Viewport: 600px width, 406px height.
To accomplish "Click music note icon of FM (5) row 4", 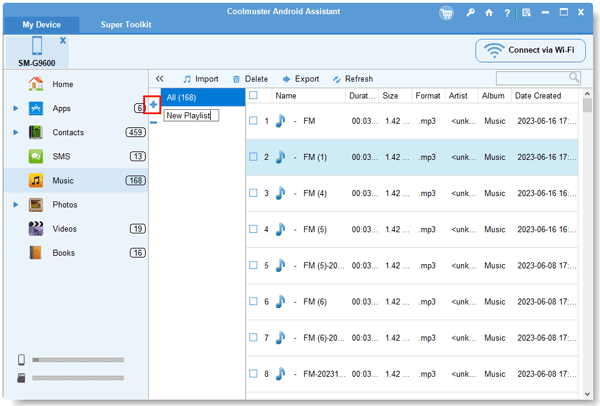I will tap(280, 229).
